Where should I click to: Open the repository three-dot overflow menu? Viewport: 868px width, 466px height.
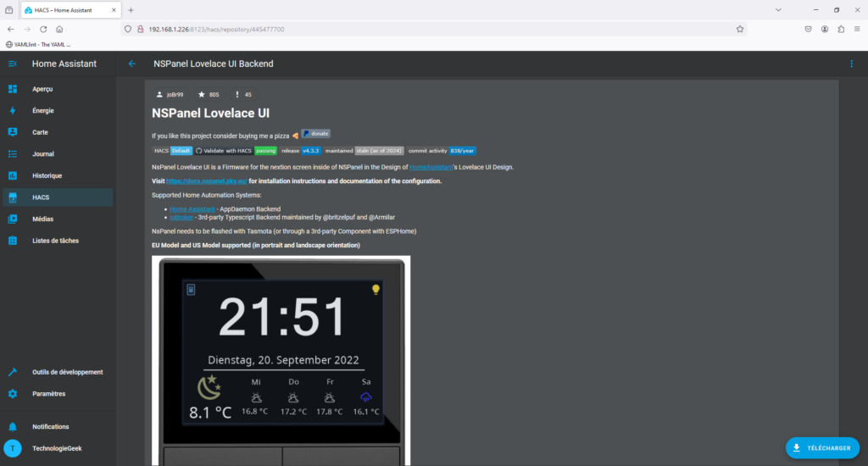[851, 64]
